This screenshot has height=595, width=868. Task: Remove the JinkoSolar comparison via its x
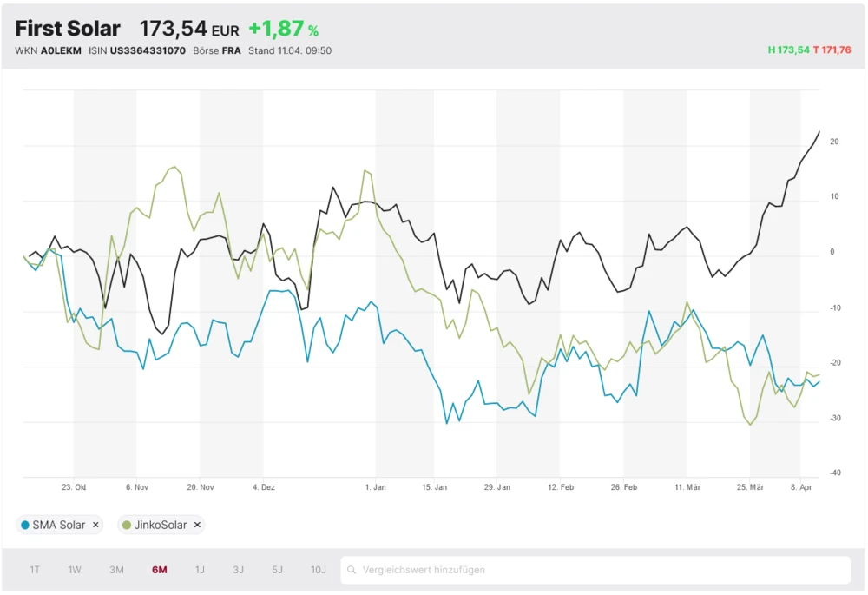pyautogui.click(x=197, y=525)
